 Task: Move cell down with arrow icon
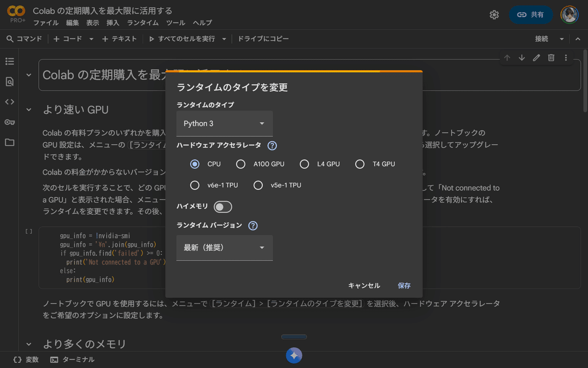point(522,58)
